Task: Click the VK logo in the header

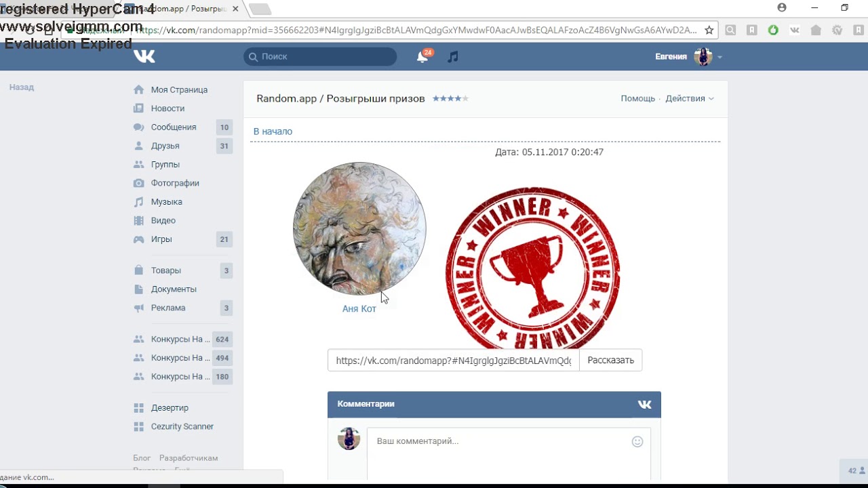Action: coord(144,57)
